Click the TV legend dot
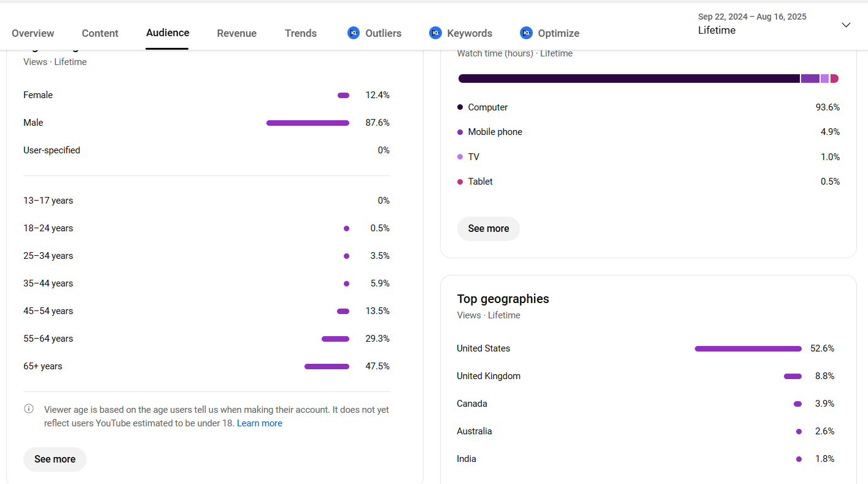Image resolution: width=868 pixels, height=484 pixels. [x=460, y=157]
